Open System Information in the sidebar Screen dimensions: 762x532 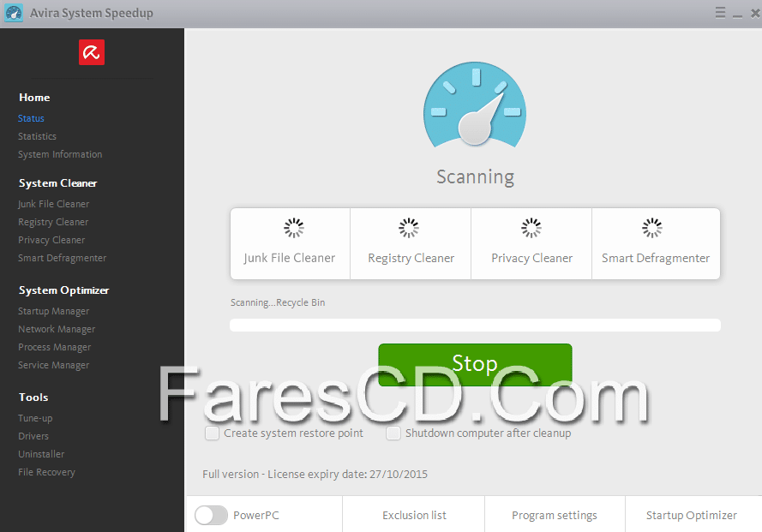pos(60,154)
